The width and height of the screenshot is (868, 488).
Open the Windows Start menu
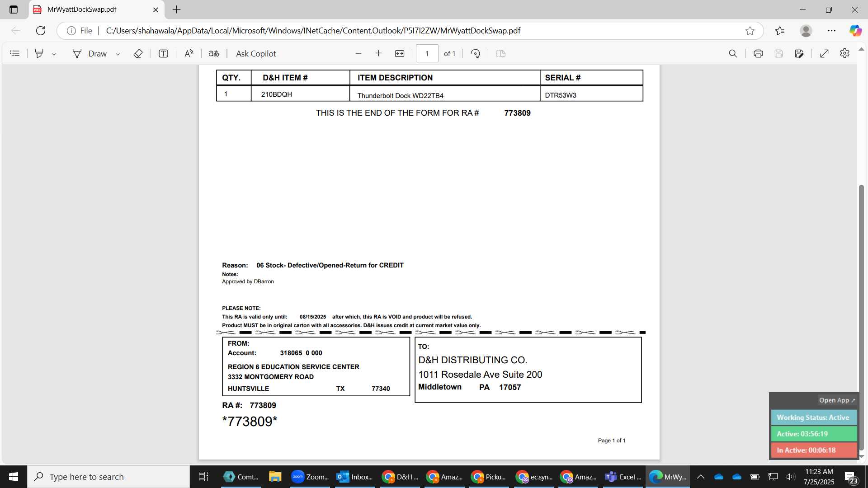tap(14, 477)
